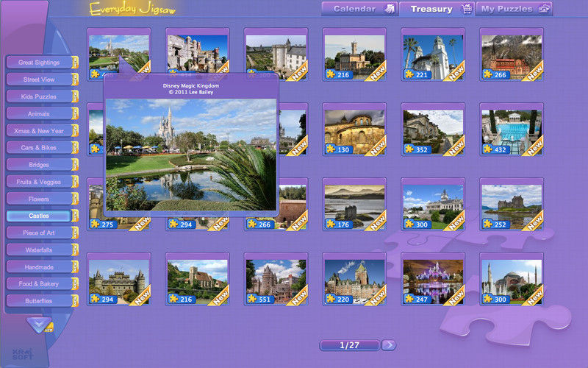Image resolution: width=588 pixels, height=368 pixels.
Task: Go to next page arrow beside 1/27
Action: 389,345
